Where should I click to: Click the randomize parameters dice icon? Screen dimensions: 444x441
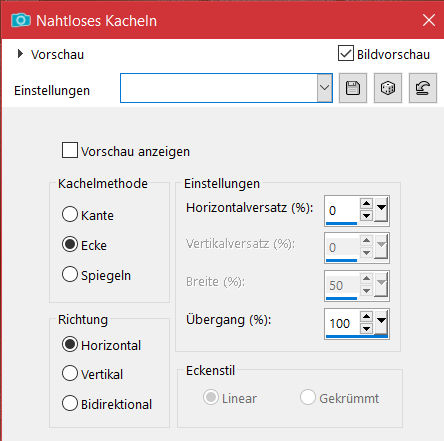tap(388, 88)
